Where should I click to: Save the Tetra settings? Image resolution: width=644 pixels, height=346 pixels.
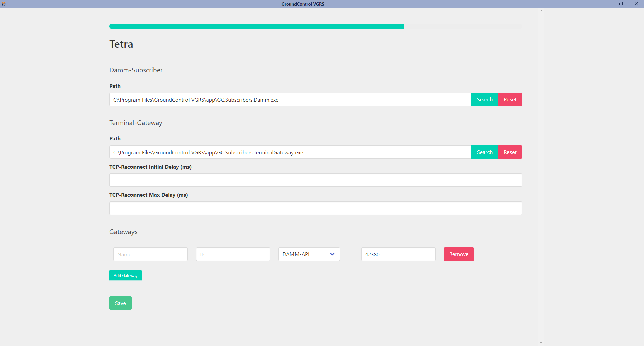[120, 303]
